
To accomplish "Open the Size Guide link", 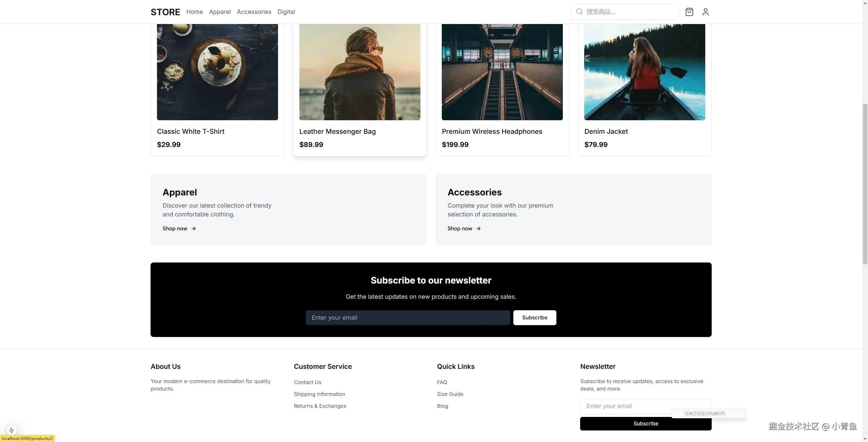I will click(450, 394).
